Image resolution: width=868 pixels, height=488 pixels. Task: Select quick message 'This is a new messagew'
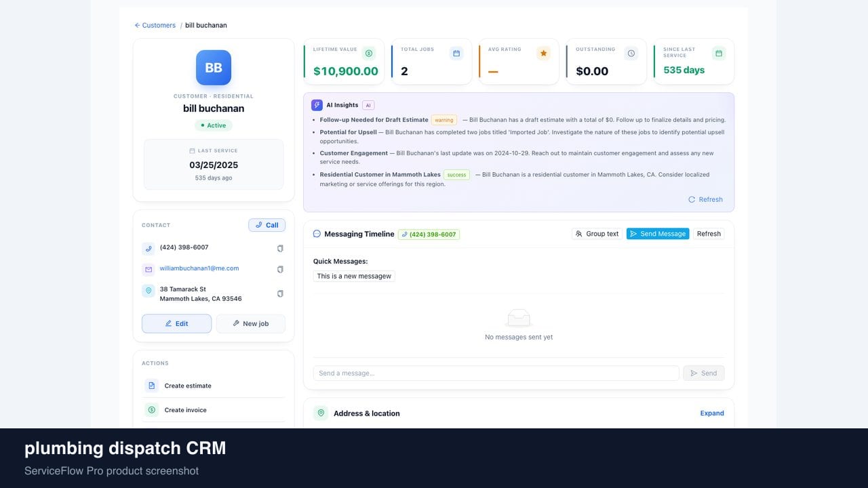(x=354, y=276)
